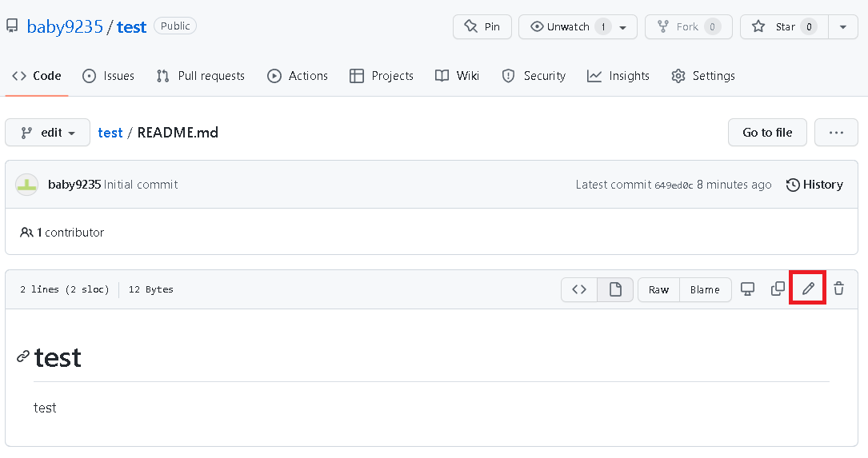Open commit author baby9235 link
Image resolution: width=868 pixels, height=458 pixels.
pos(74,185)
